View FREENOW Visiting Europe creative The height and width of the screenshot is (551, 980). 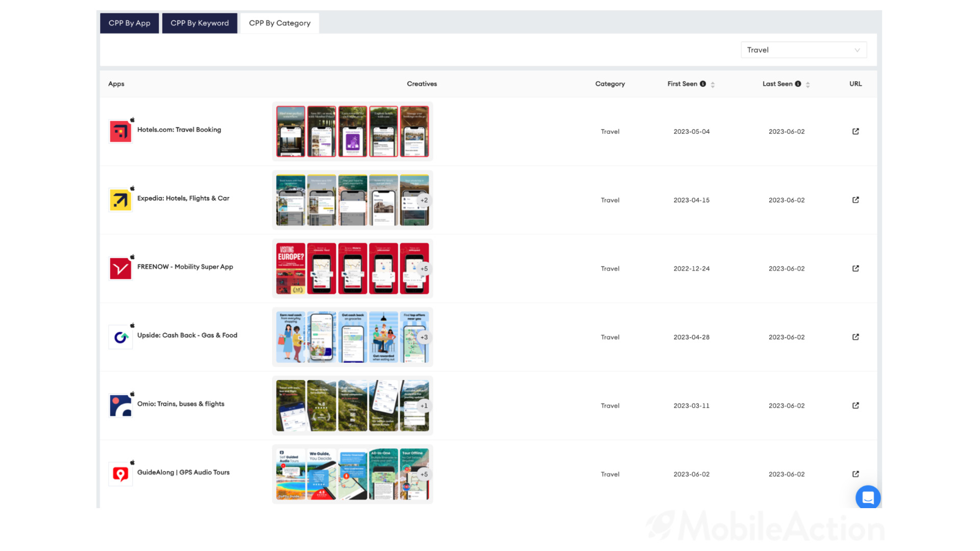coord(290,268)
